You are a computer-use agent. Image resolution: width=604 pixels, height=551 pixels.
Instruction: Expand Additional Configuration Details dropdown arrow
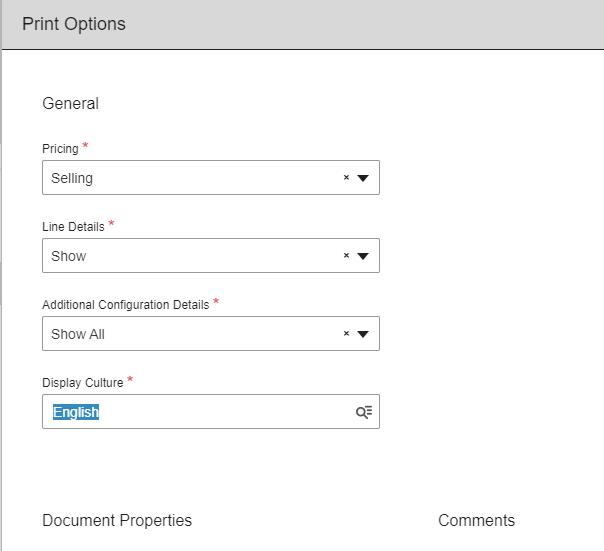click(363, 334)
